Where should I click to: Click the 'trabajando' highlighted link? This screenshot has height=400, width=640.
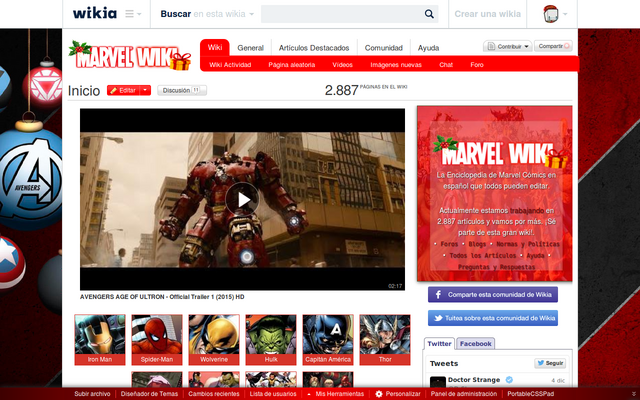click(527, 211)
